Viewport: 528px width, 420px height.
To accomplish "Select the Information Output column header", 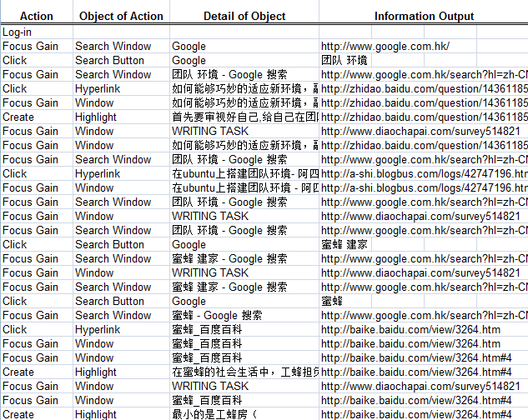I will 424,16.
